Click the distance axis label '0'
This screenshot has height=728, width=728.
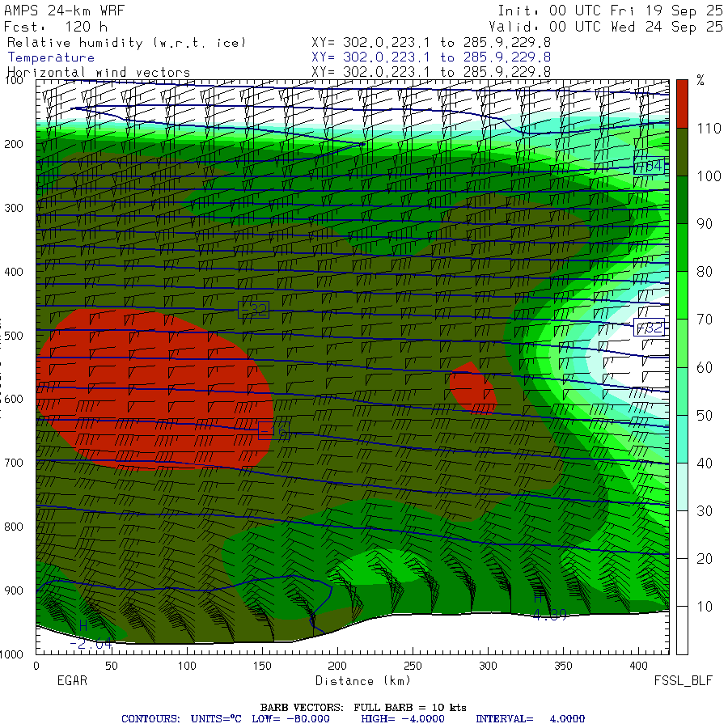36,666
